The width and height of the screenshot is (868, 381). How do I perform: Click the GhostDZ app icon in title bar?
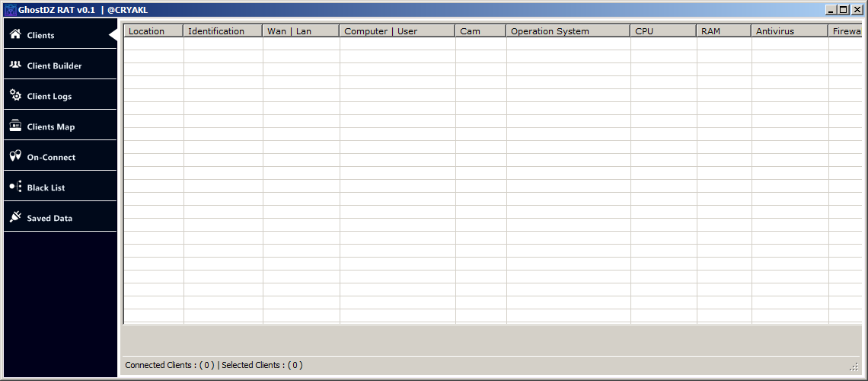pos(11,10)
